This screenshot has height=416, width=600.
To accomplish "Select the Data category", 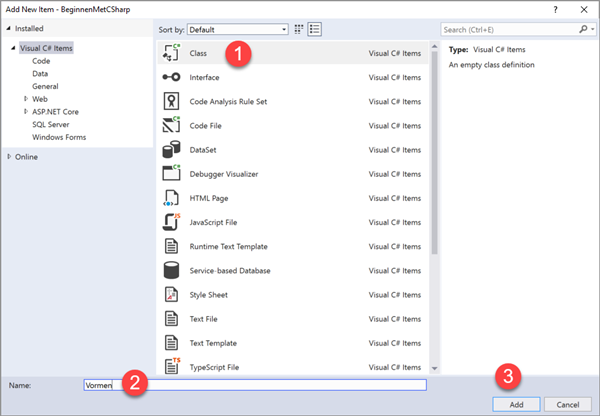I will click(x=40, y=73).
